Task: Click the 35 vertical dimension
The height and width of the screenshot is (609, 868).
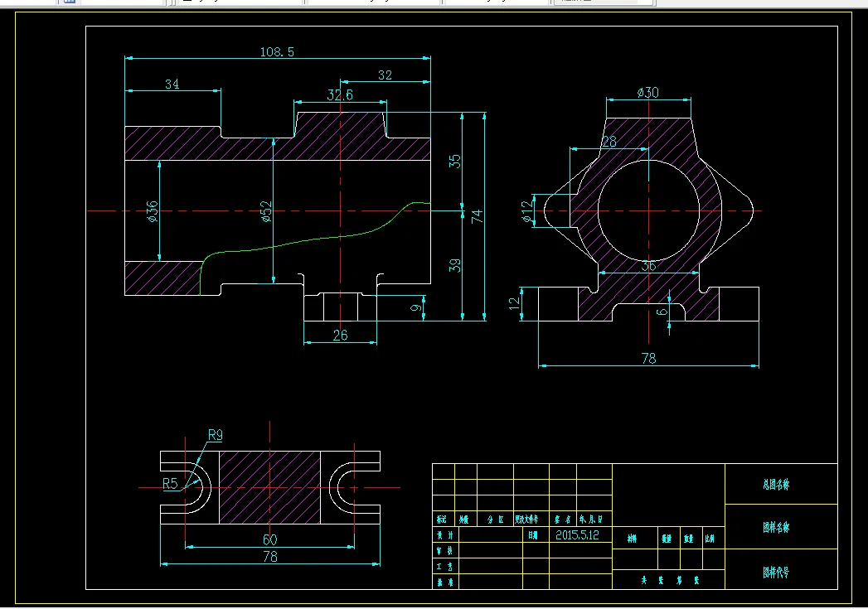Action: (x=454, y=161)
